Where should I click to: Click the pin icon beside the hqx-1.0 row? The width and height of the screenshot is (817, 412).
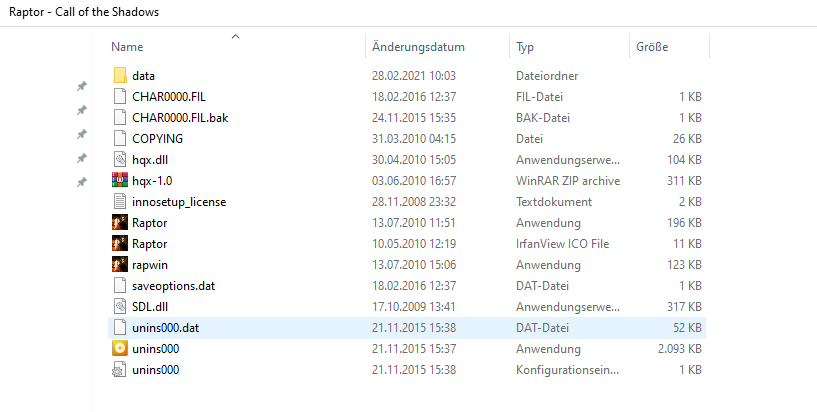[x=82, y=182]
